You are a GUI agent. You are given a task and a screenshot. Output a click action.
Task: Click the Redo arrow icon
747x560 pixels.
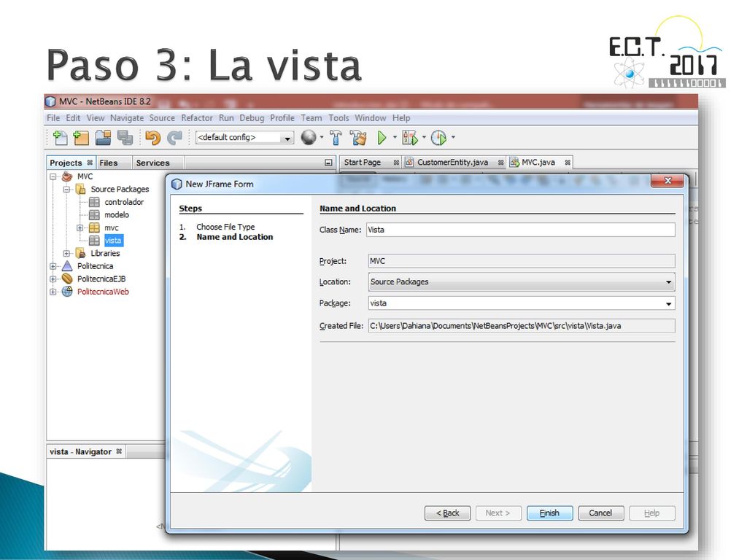[174, 138]
